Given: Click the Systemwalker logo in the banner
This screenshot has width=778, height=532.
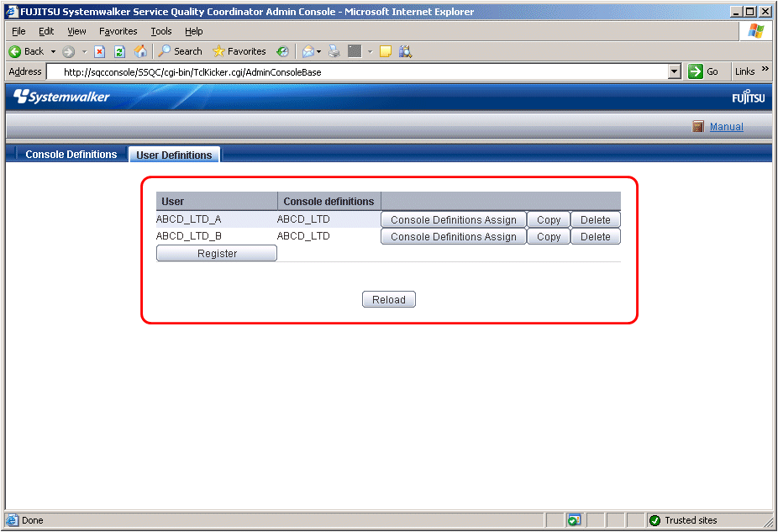Looking at the screenshot, I should point(61,97).
